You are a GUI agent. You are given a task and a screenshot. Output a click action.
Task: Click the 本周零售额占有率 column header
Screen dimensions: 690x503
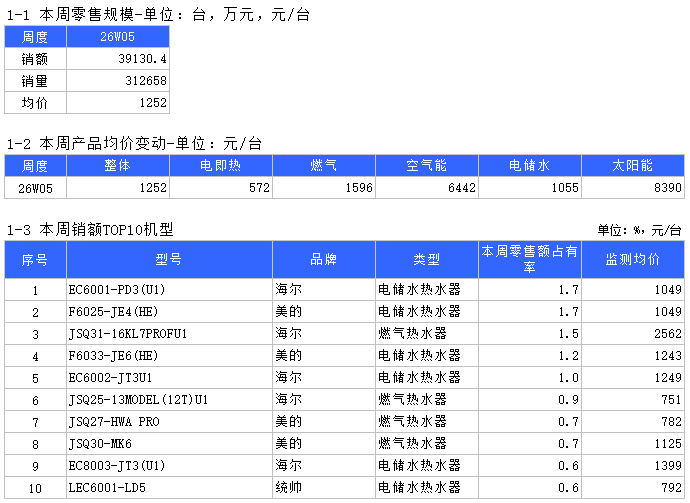530,260
